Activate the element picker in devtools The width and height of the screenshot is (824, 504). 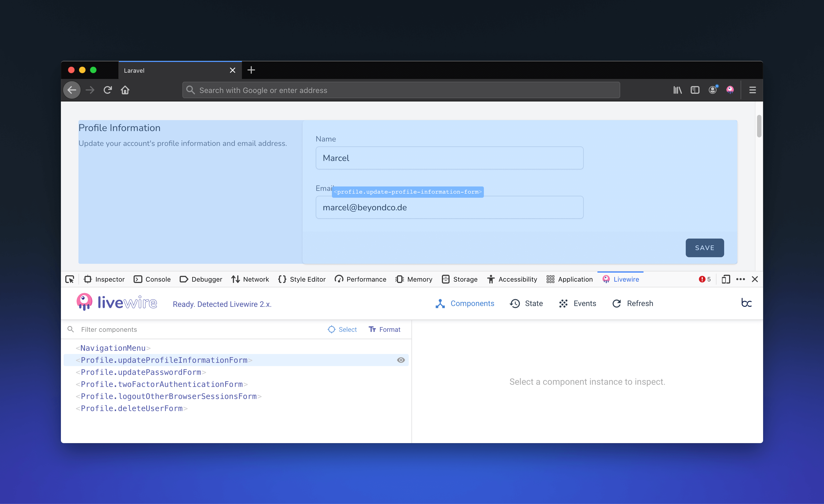pos(70,279)
